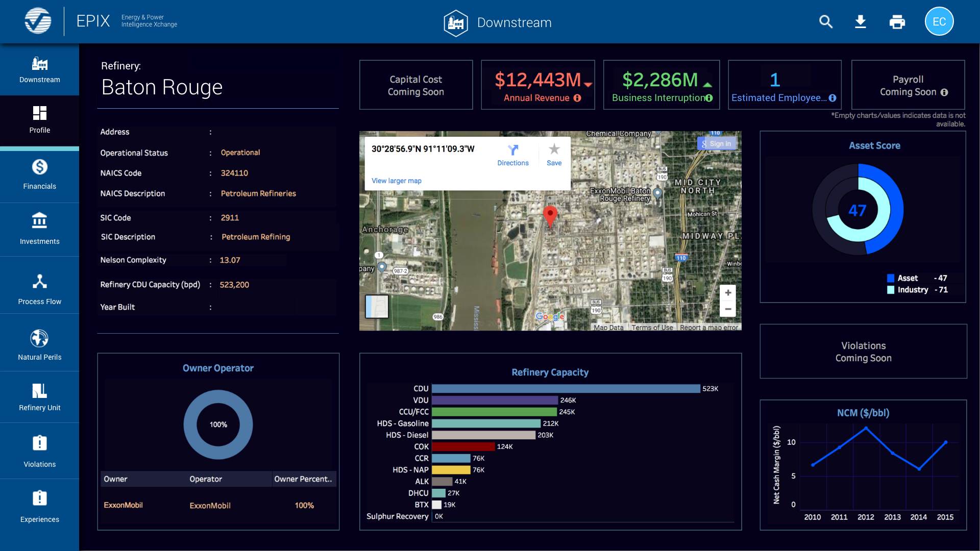Viewport: 980px width, 551px height.
Task: Click the Downstream hexagon factory icon
Action: (x=455, y=23)
